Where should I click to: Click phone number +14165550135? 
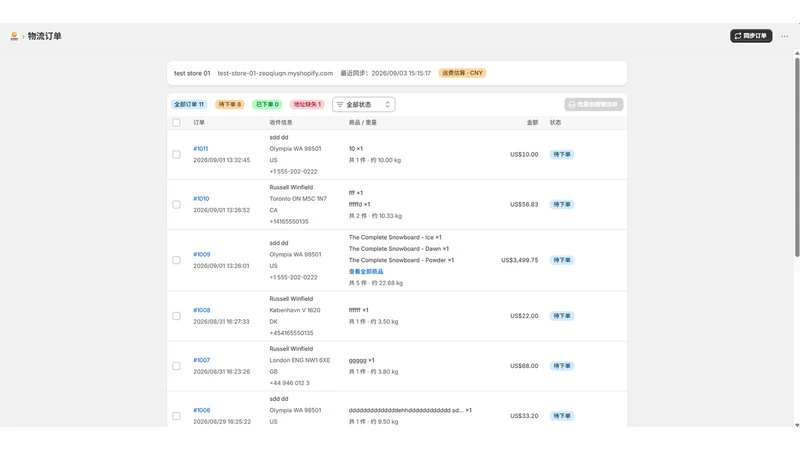[289, 221]
